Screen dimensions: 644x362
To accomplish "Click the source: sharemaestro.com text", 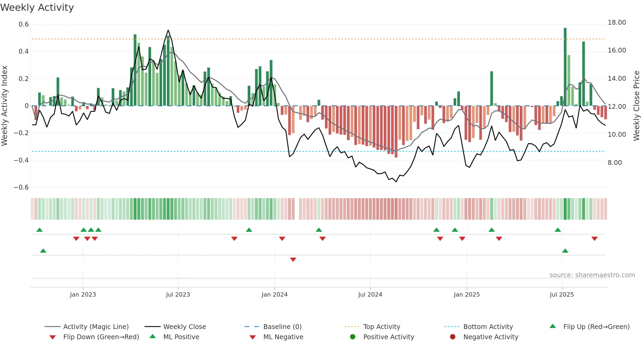I will pos(592,275).
